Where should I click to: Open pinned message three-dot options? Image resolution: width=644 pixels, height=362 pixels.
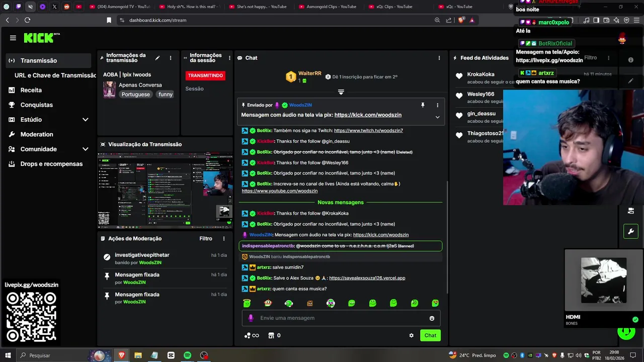(437, 105)
